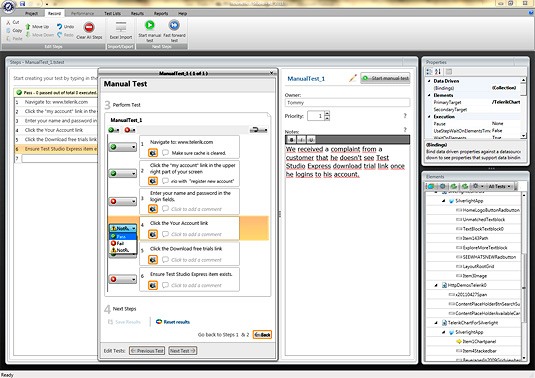Click the Reset results link
Image resolution: width=535 pixels, height=378 pixels.
pos(173,322)
